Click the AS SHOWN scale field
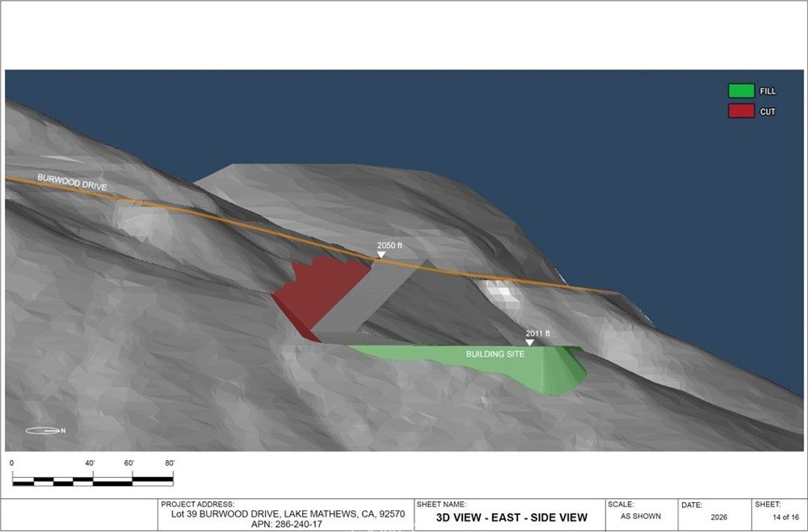This screenshot has height=532, width=808. click(x=641, y=516)
